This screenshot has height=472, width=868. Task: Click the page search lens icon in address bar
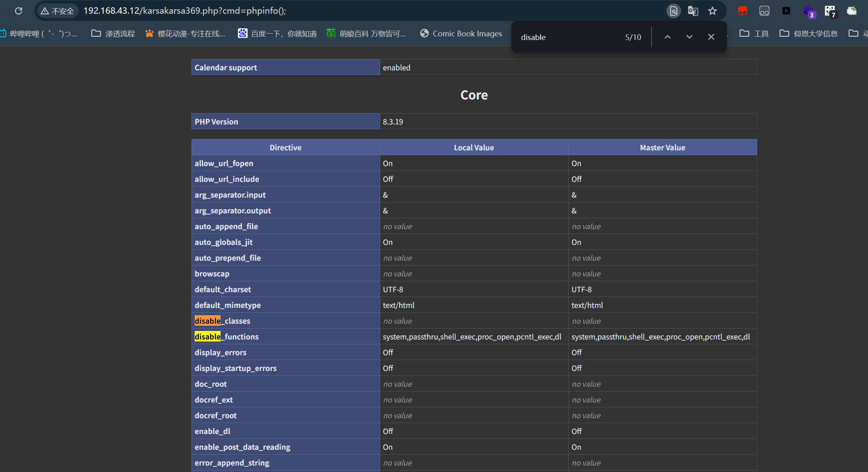click(x=673, y=11)
